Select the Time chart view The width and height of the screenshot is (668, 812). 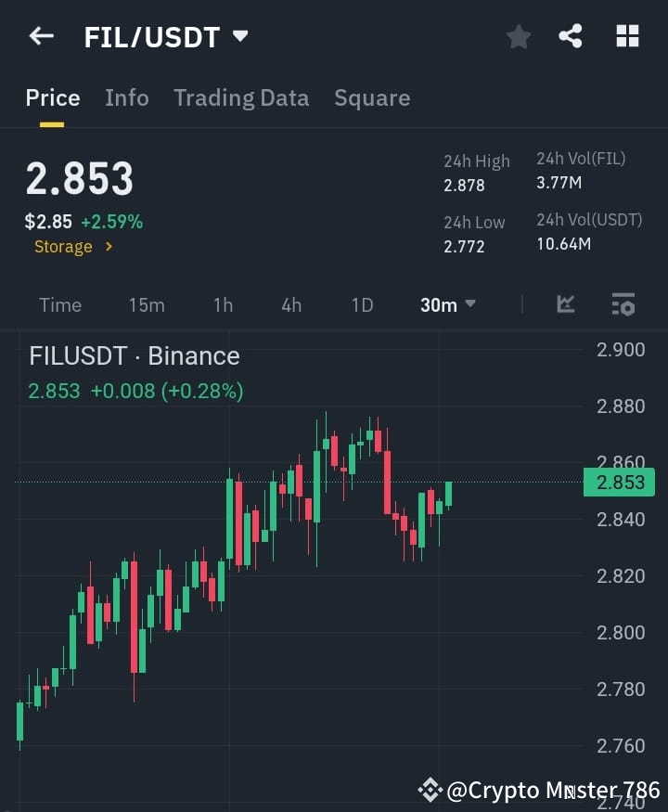pos(59,304)
